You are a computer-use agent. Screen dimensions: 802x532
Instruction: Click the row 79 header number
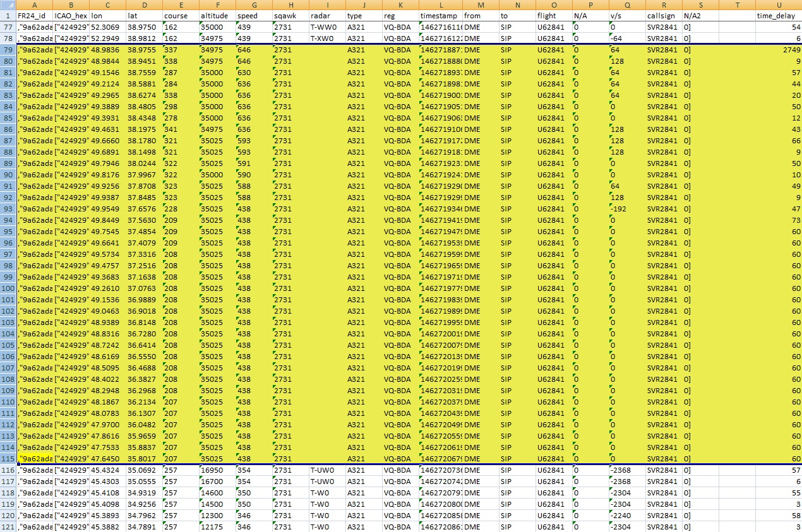tap(8, 50)
